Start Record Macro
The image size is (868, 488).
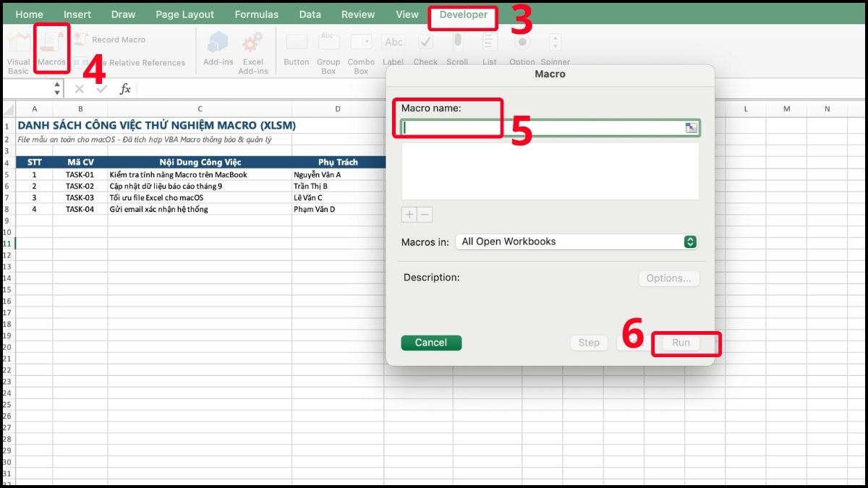111,40
